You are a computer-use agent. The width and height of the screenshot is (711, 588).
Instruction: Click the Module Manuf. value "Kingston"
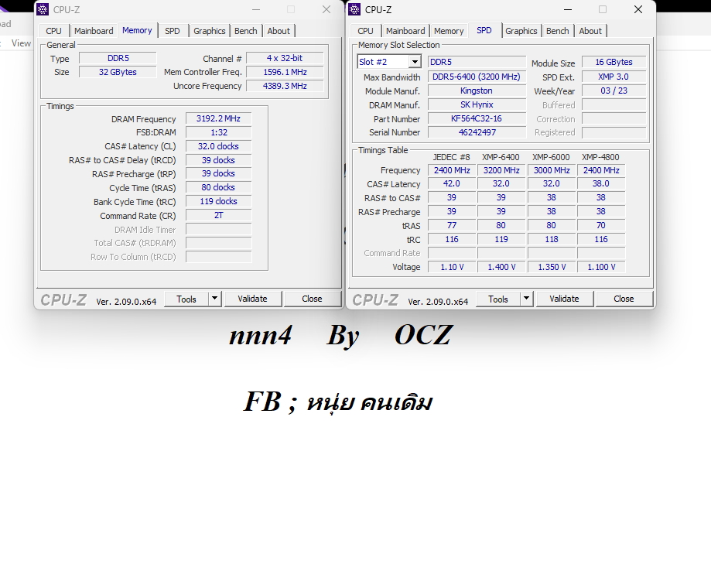pos(477,91)
